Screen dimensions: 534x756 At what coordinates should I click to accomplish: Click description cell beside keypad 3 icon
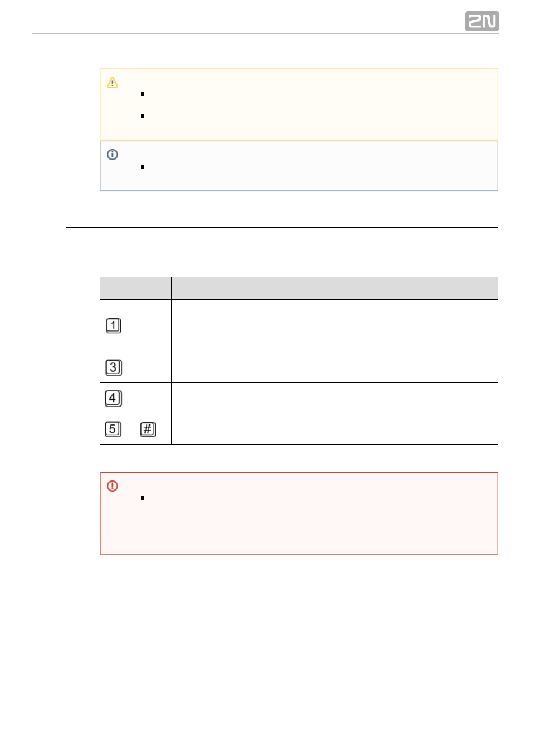click(335, 370)
